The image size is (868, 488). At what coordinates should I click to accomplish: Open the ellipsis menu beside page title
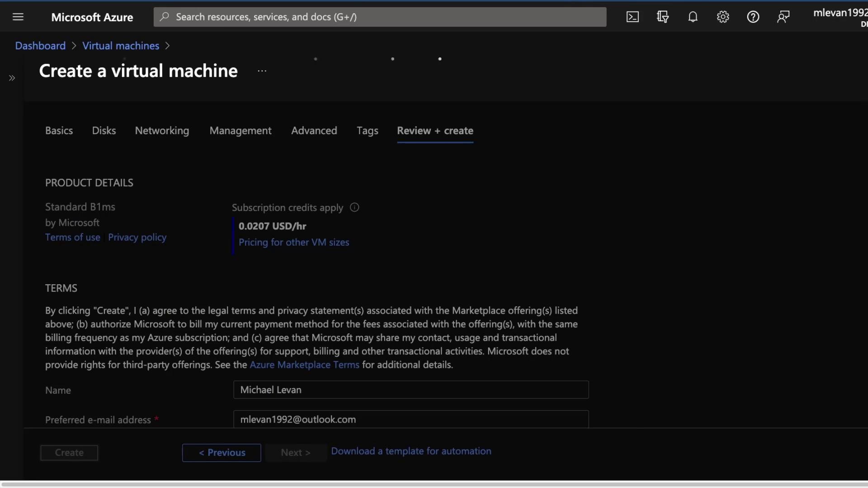click(x=262, y=71)
